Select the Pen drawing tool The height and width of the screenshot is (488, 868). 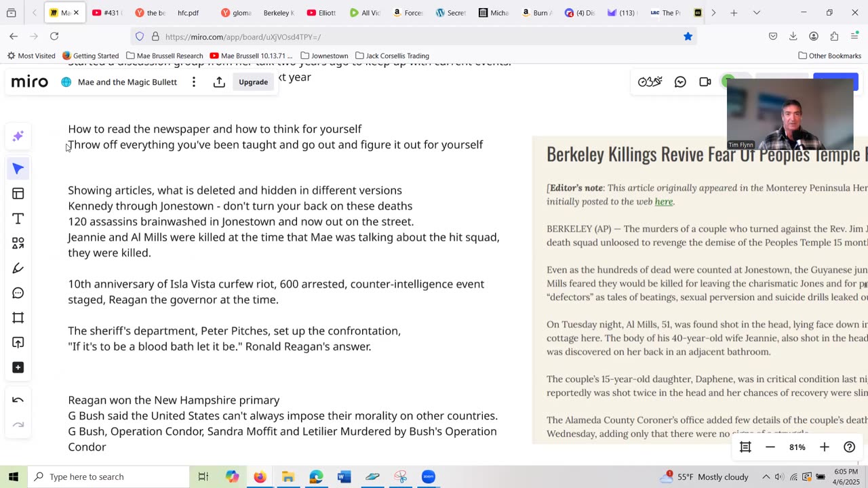pyautogui.click(x=18, y=268)
